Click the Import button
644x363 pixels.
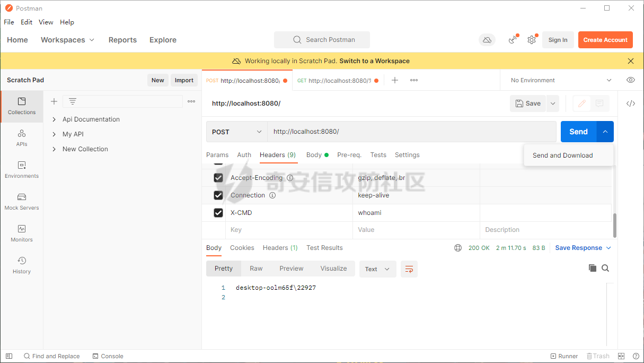(184, 80)
